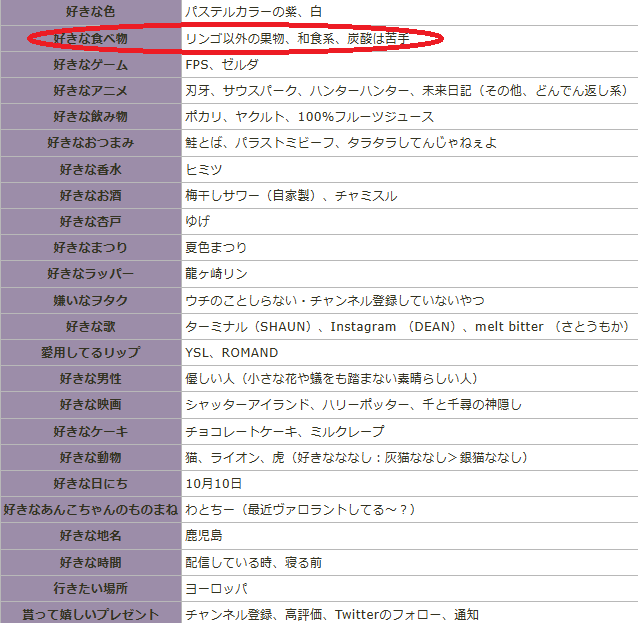The image size is (638, 623).
Task: Click the ヨーロッパ destination cell
Action: pyautogui.click(x=216, y=588)
